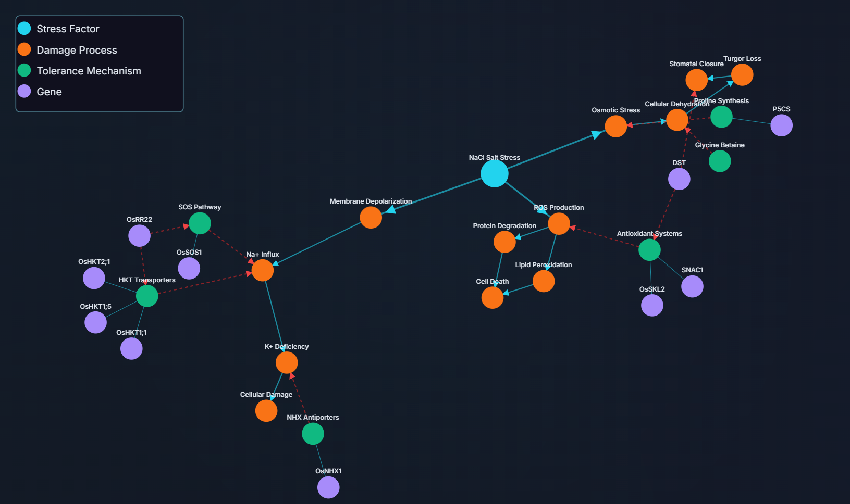This screenshot has width=850, height=504.
Task: Select the DST gene node
Action: [x=679, y=179]
